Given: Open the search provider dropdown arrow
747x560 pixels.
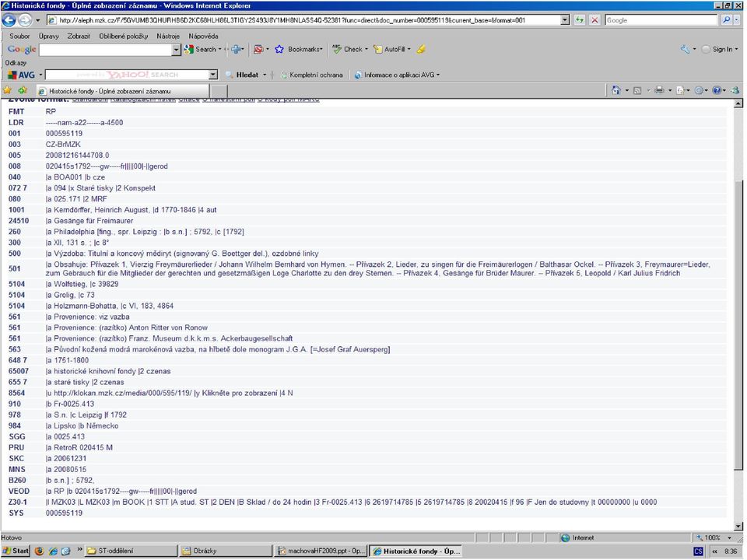Looking at the screenshot, I should click(737, 20).
